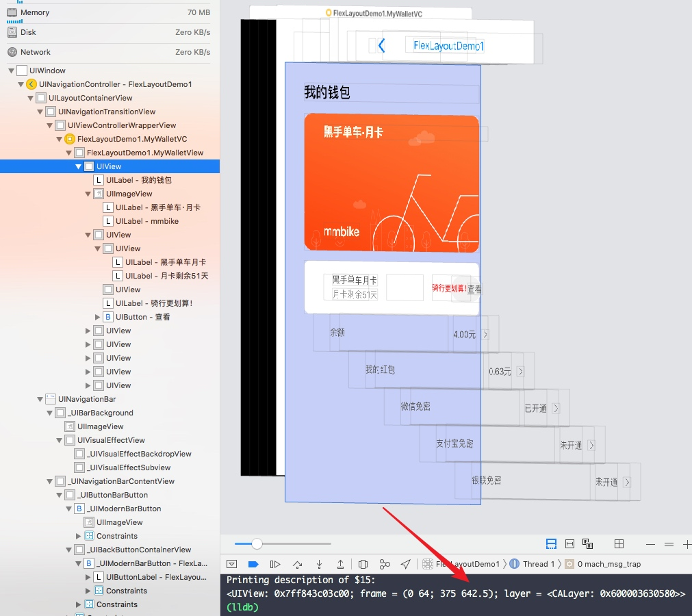The height and width of the screenshot is (616, 692).
Task: Select UILabel - 黑手单车·月卡 row
Action: point(110,207)
